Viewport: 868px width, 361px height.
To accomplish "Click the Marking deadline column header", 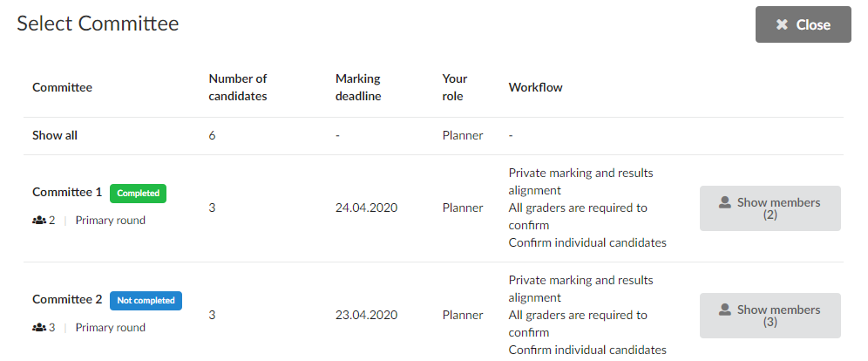I will pyautogui.click(x=358, y=87).
